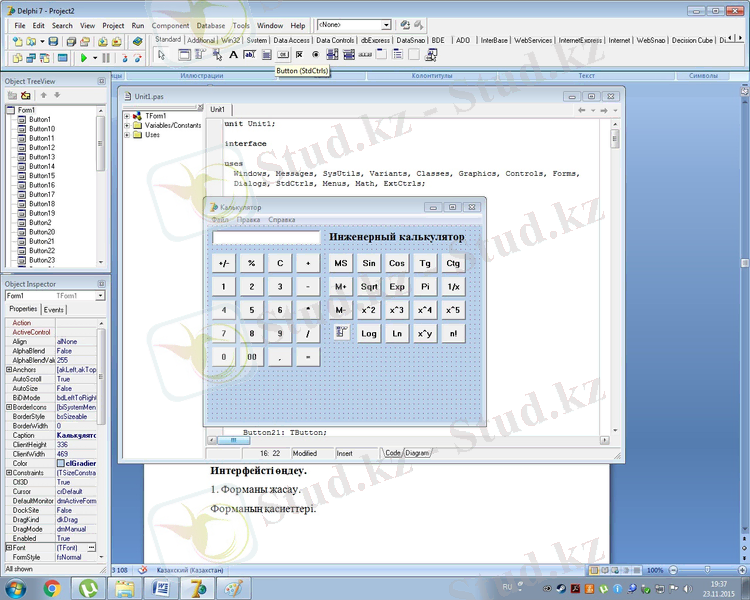Select the ListBox component in palette
The image size is (750, 600).
(332, 55)
